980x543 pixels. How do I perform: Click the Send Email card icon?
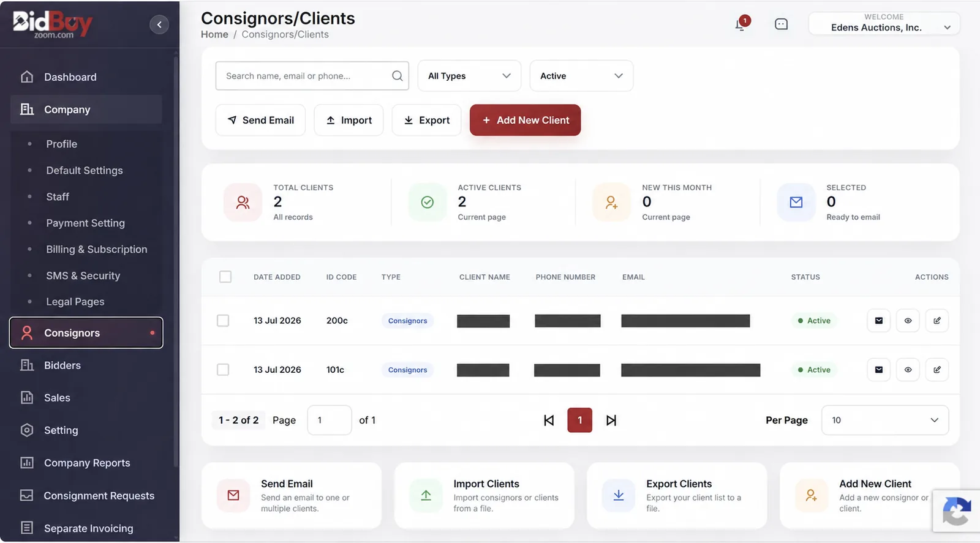click(233, 495)
